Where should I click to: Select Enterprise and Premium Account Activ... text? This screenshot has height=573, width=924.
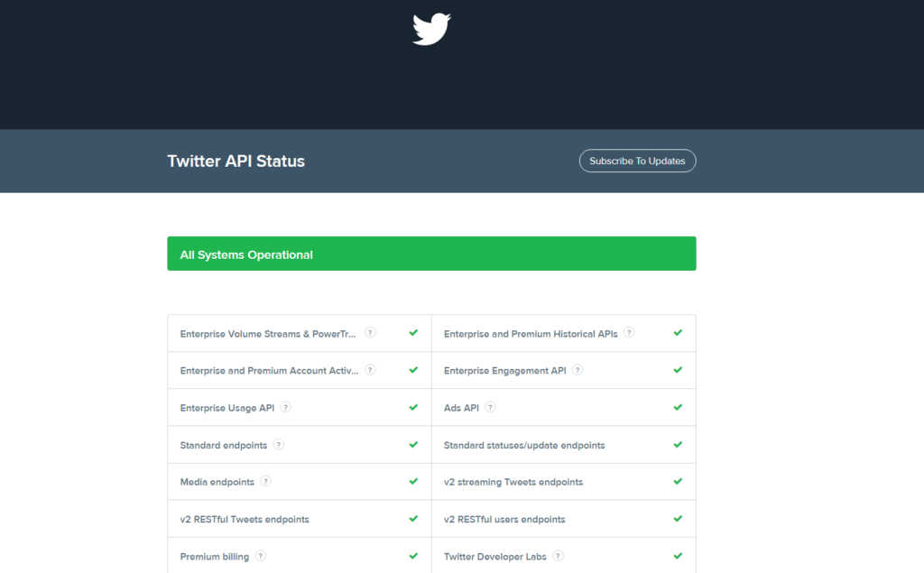[x=269, y=371]
